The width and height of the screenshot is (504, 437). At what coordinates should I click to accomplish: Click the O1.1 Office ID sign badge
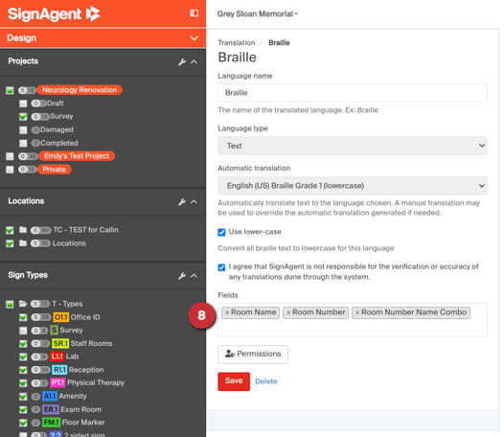(x=60, y=317)
